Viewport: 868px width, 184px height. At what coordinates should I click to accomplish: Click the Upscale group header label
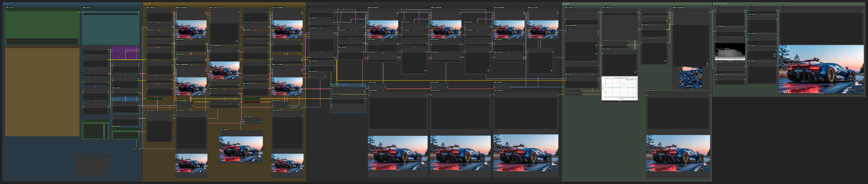tap(566, 4)
